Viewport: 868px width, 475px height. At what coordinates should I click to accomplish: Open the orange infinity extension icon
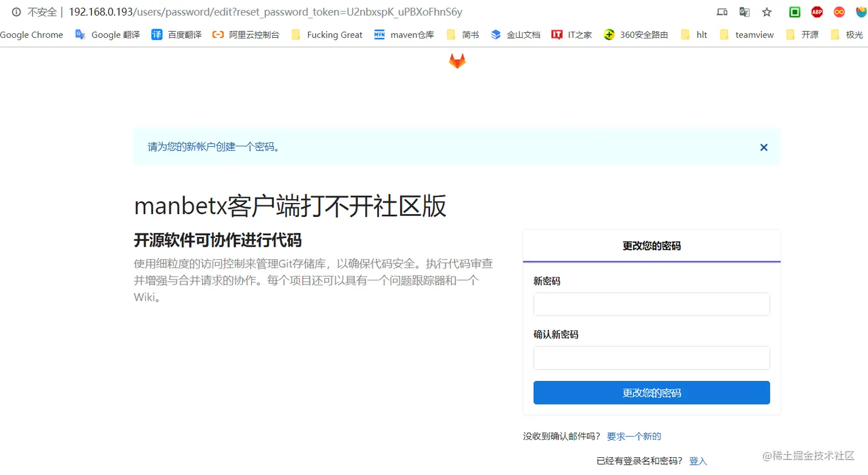[x=839, y=12]
